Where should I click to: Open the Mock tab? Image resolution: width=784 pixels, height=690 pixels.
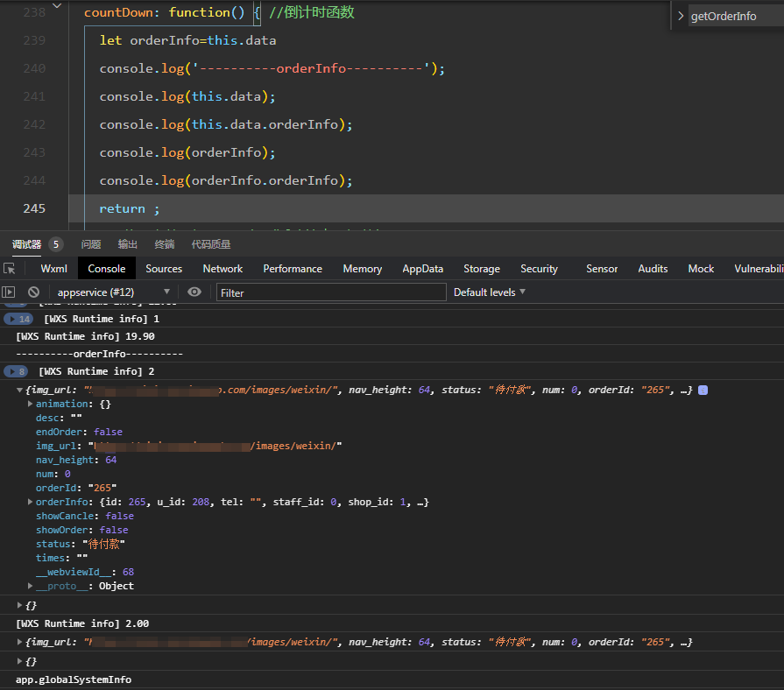pyautogui.click(x=701, y=269)
